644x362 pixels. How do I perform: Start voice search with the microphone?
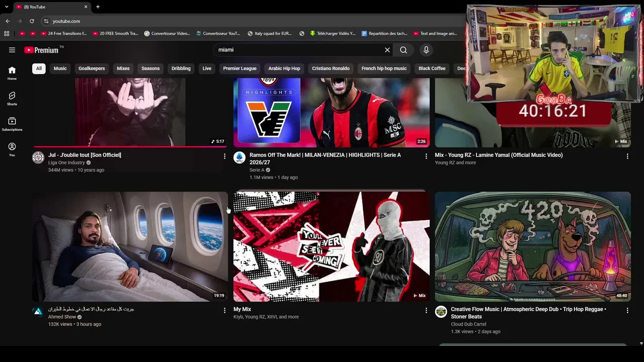point(426,50)
